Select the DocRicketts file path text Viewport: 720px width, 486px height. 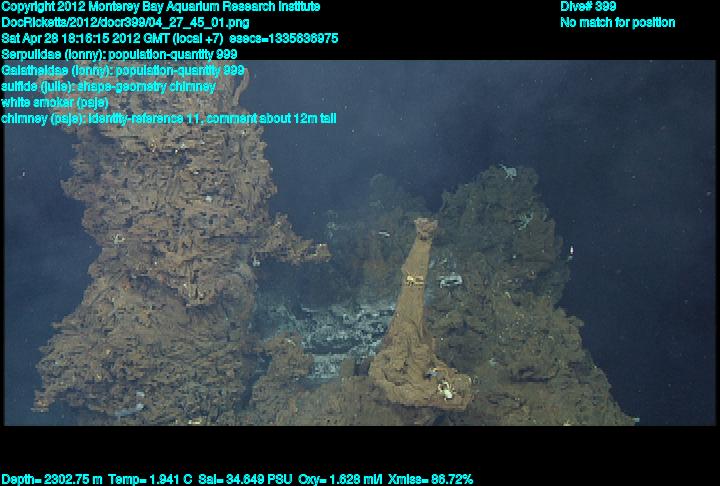click(x=125, y=23)
